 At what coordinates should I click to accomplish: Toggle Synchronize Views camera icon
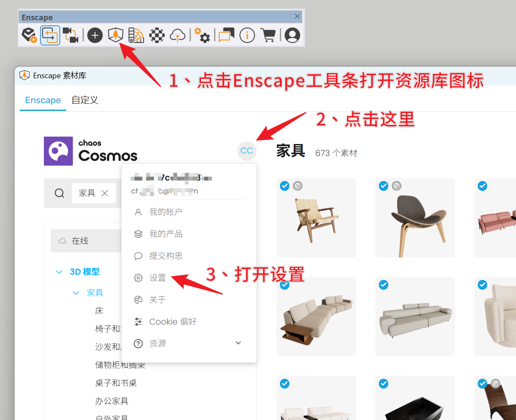coord(70,35)
